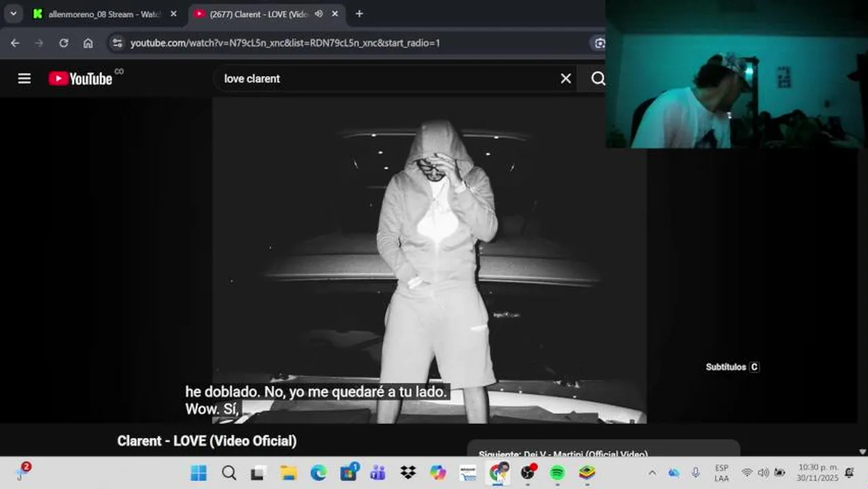Click the lens icon in address bar
The image size is (868, 489).
click(599, 43)
